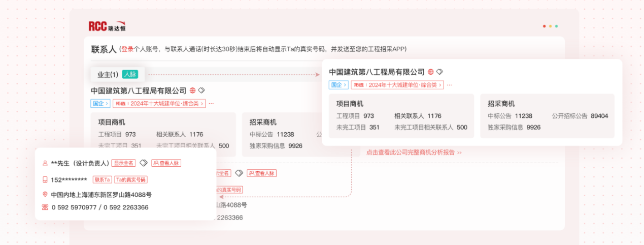Viewport: 644px width, 245px height.
Task: Click 相关联系人 1176 in the popup card
Action: (x=418, y=116)
